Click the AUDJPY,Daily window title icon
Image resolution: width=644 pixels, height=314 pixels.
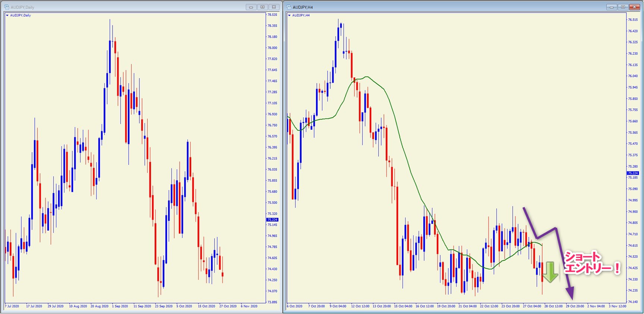tap(7, 7)
